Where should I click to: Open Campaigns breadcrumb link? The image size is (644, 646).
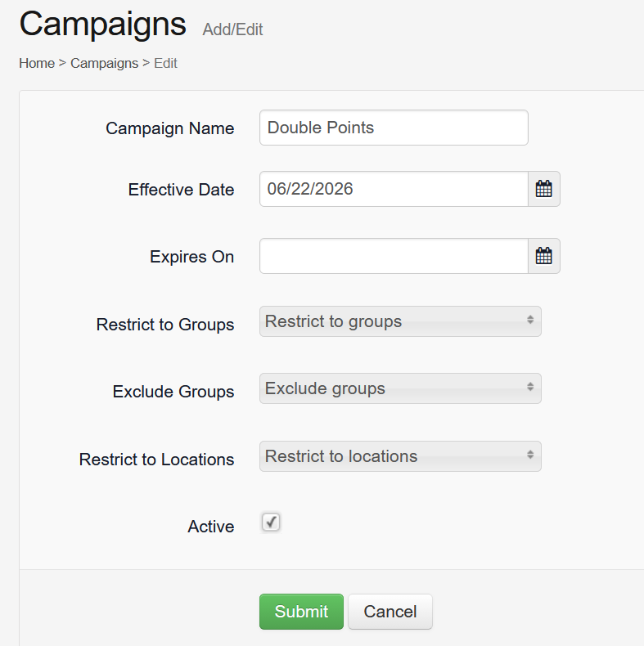point(104,64)
